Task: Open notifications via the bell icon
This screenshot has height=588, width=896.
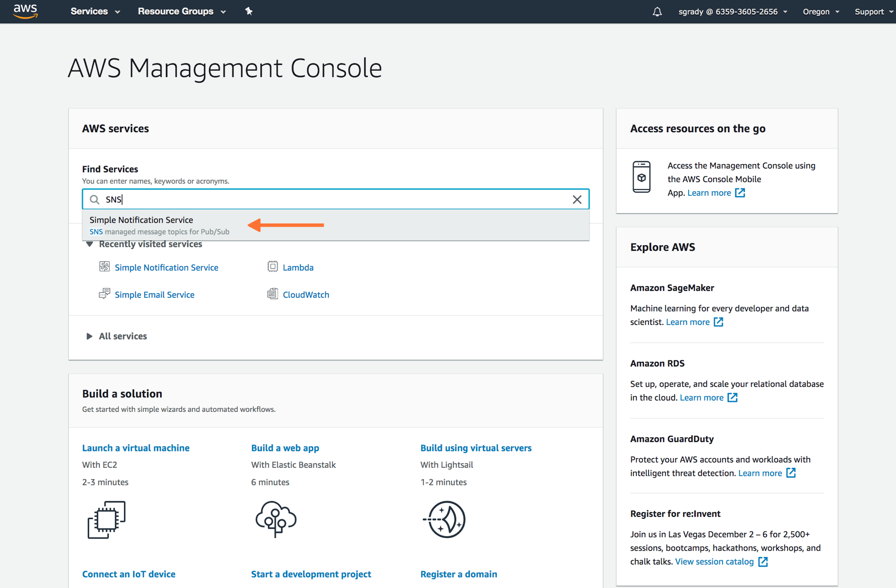Action: coord(657,11)
